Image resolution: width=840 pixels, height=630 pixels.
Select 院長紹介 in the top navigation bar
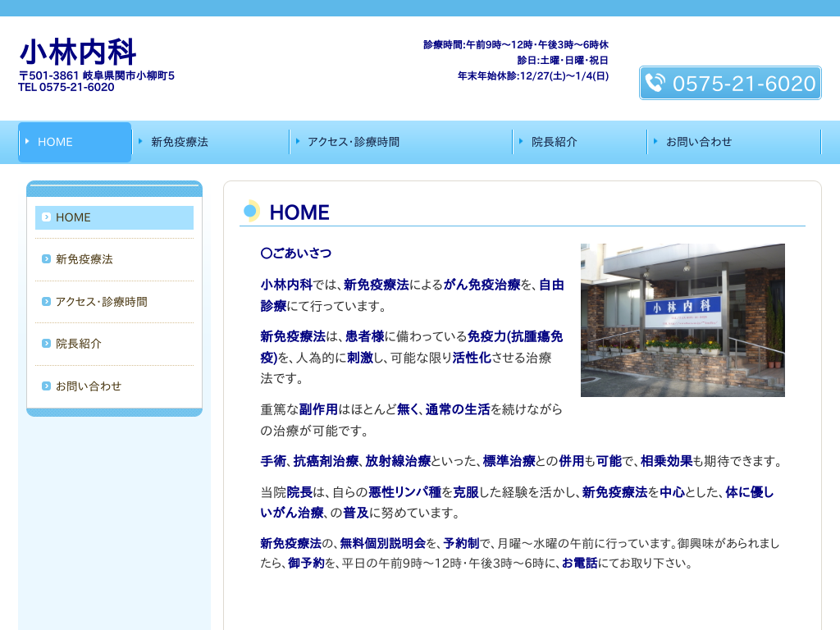coord(554,142)
